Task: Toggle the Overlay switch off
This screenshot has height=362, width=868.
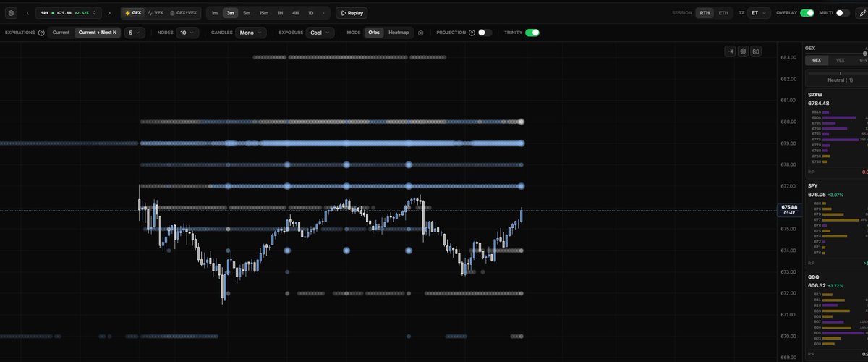Action: pos(807,13)
